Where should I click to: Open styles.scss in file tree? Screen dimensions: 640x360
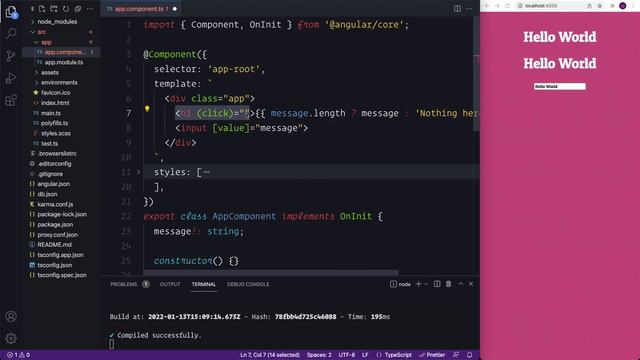(x=56, y=133)
